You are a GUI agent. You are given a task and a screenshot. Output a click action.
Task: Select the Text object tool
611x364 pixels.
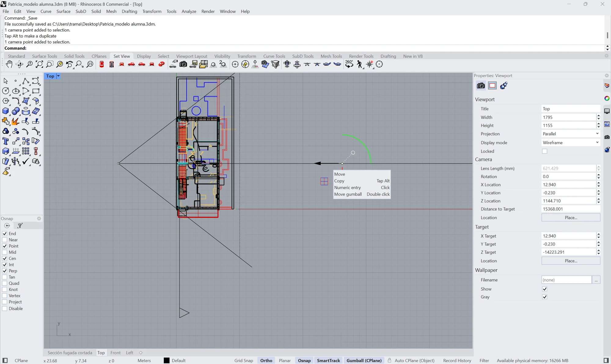[5, 141]
